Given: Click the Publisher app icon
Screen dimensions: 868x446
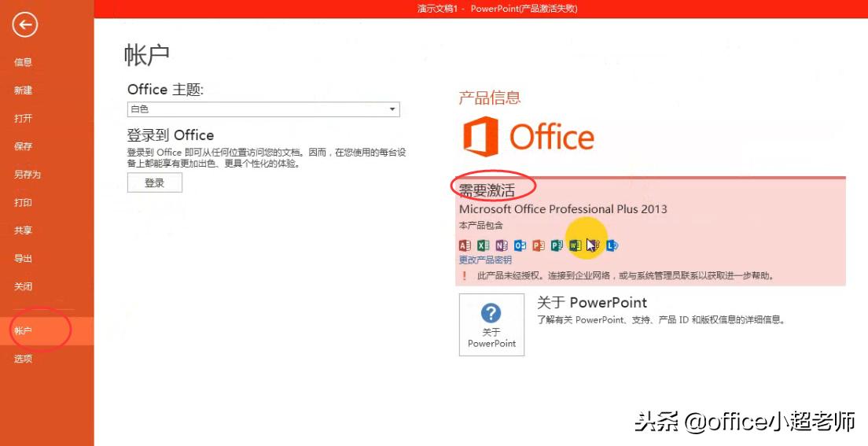Looking at the screenshot, I should (x=557, y=245).
